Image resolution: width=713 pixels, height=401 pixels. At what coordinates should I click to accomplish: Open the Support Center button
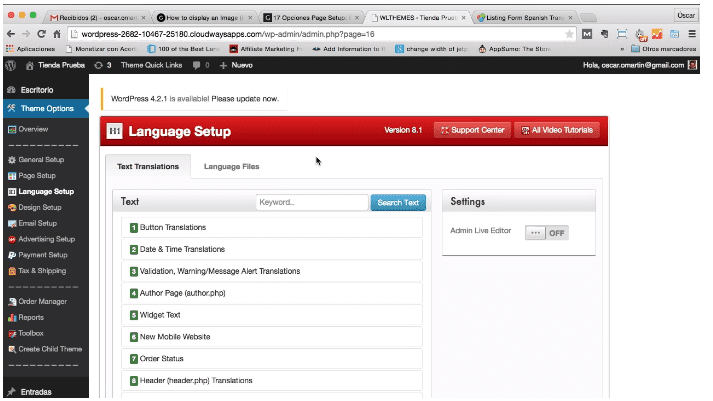tap(471, 131)
